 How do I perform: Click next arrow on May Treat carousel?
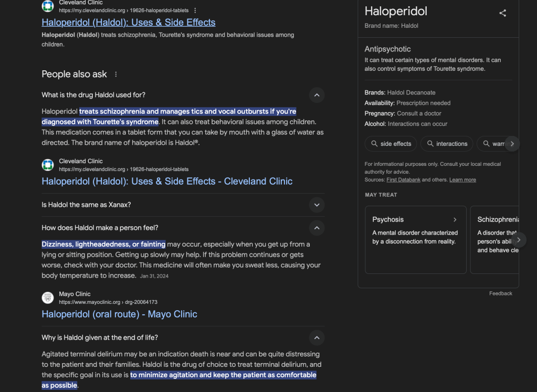(x=518, y=240)
